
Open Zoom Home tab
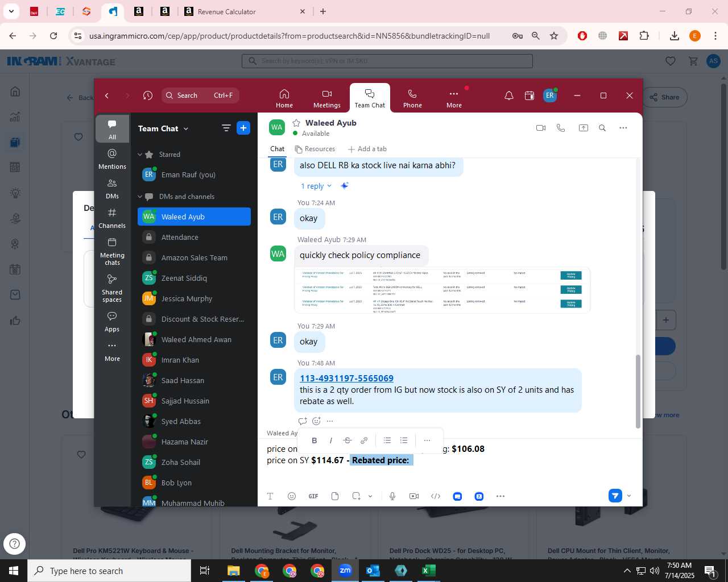(284, 98)
